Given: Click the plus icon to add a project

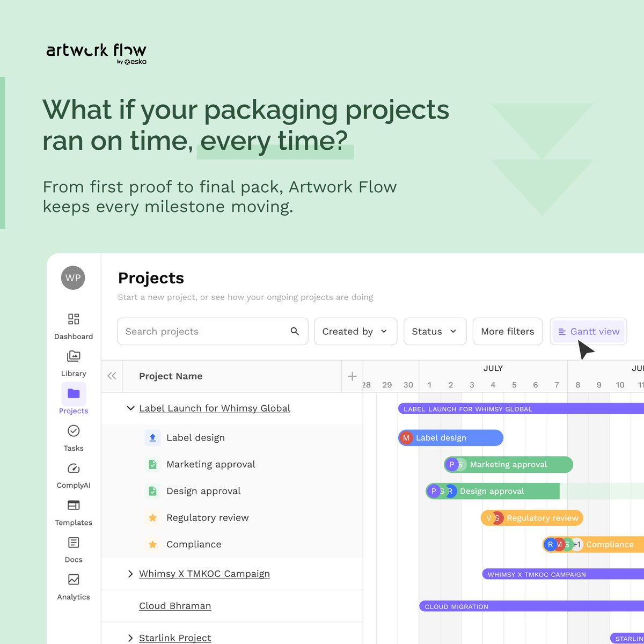Looking at the screenshot, I should [352, 376].
